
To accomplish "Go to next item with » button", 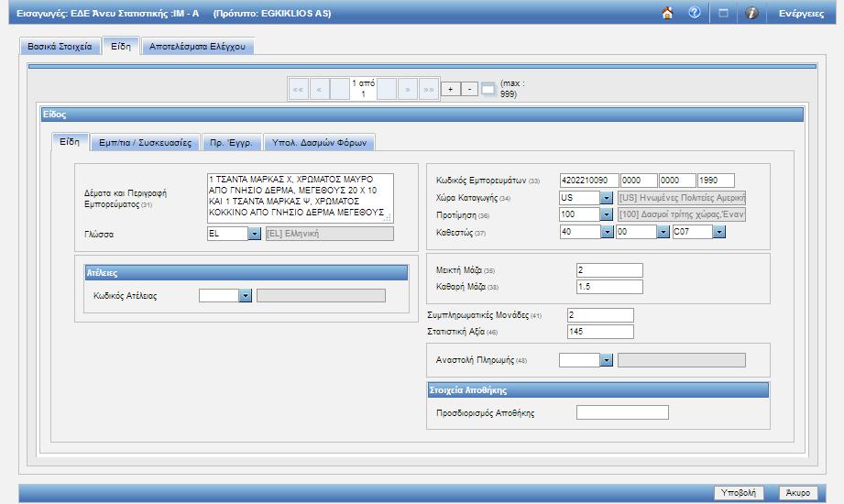I will 408,89.
